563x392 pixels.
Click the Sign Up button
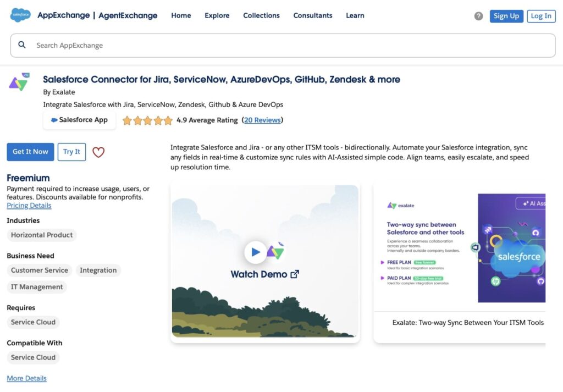[506, 16]
